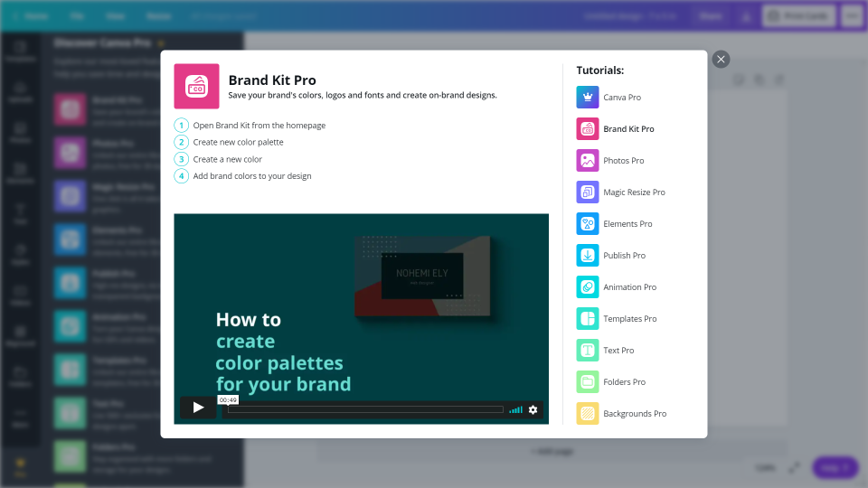Open the Publish Pro tutorial label
This screenshot has width=868, height=488.
[624, 255]
